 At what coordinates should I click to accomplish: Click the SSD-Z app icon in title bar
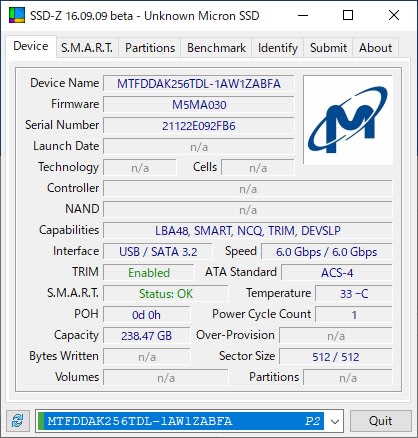point(17,15)
